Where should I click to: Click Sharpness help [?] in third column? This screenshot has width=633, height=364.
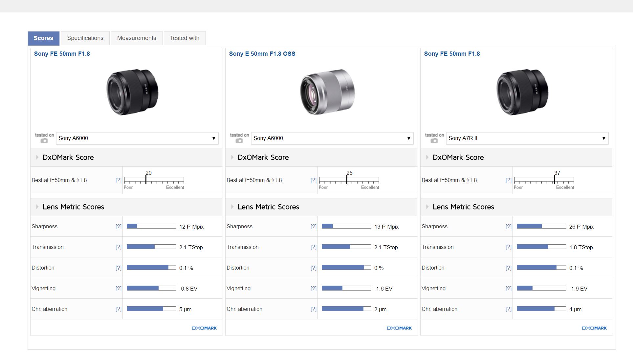click(509, 227)
